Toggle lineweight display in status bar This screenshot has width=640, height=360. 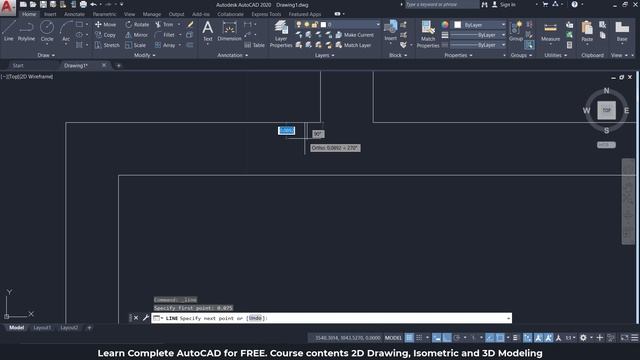point(516,338)
